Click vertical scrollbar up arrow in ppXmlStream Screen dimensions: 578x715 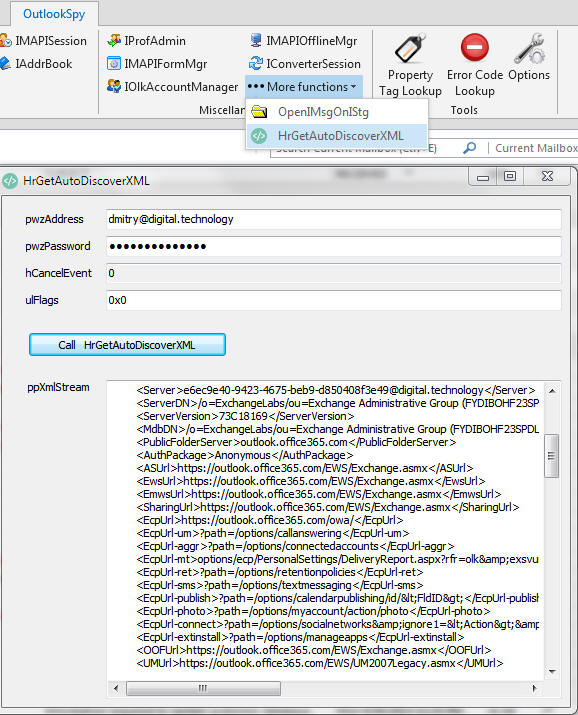point(552,391)
